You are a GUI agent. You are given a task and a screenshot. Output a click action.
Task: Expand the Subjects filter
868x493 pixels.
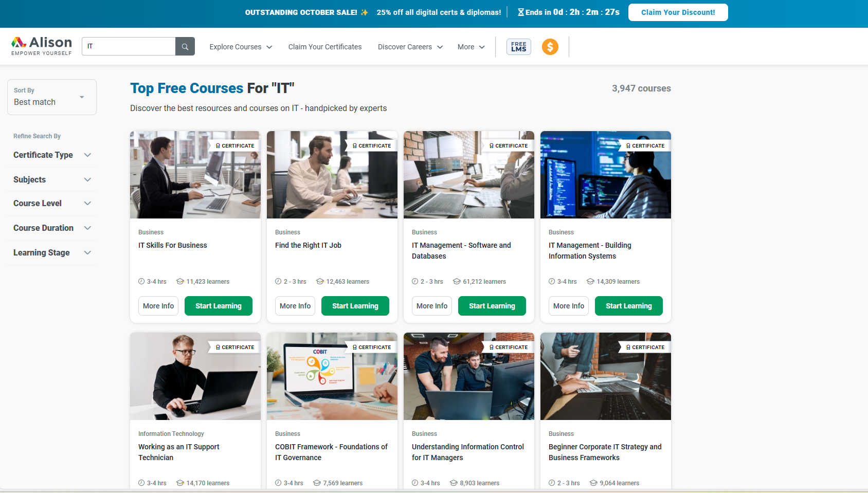(x=52, y=179)
